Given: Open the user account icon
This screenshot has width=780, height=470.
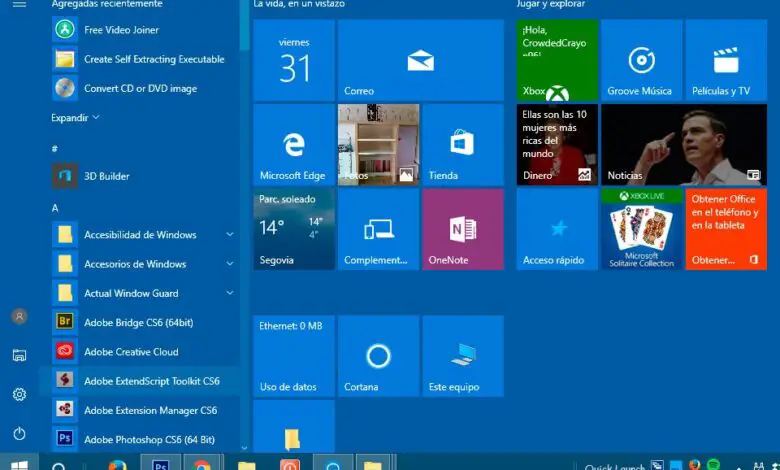Looking at the screenshot, I should (x=19, y=316).
